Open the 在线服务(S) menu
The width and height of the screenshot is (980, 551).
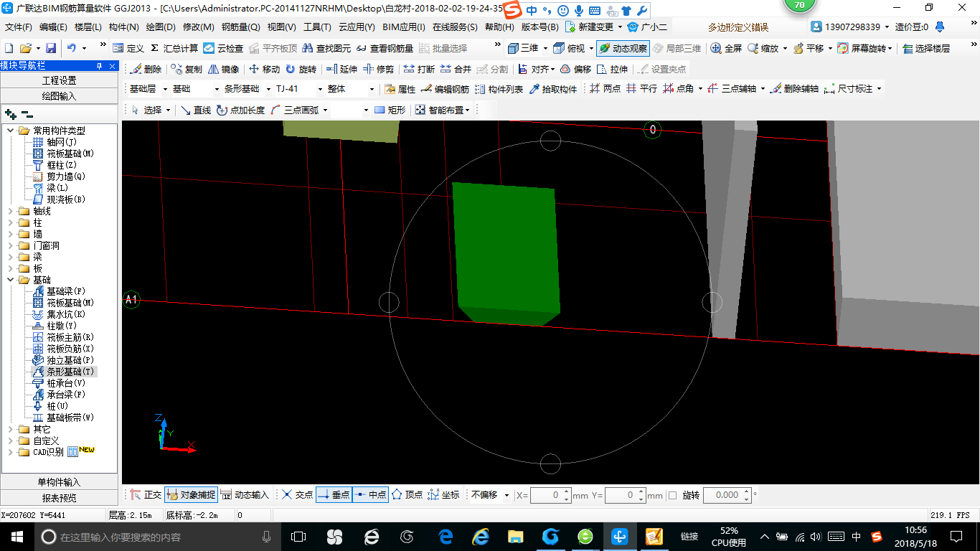[x=455, y=27]
